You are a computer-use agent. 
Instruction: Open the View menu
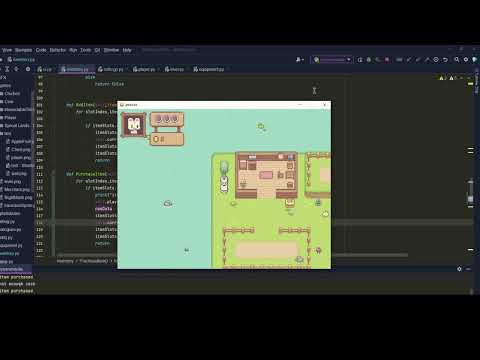[x=7, y=50]
